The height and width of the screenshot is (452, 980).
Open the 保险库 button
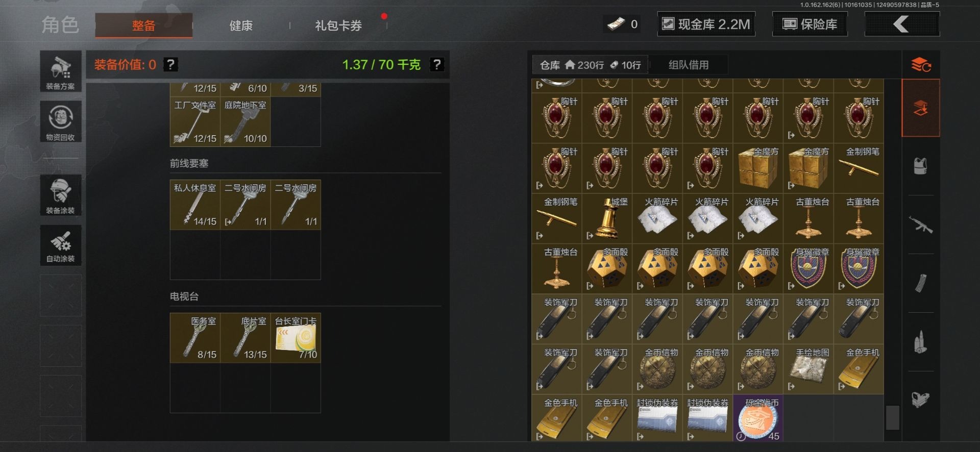810,24
